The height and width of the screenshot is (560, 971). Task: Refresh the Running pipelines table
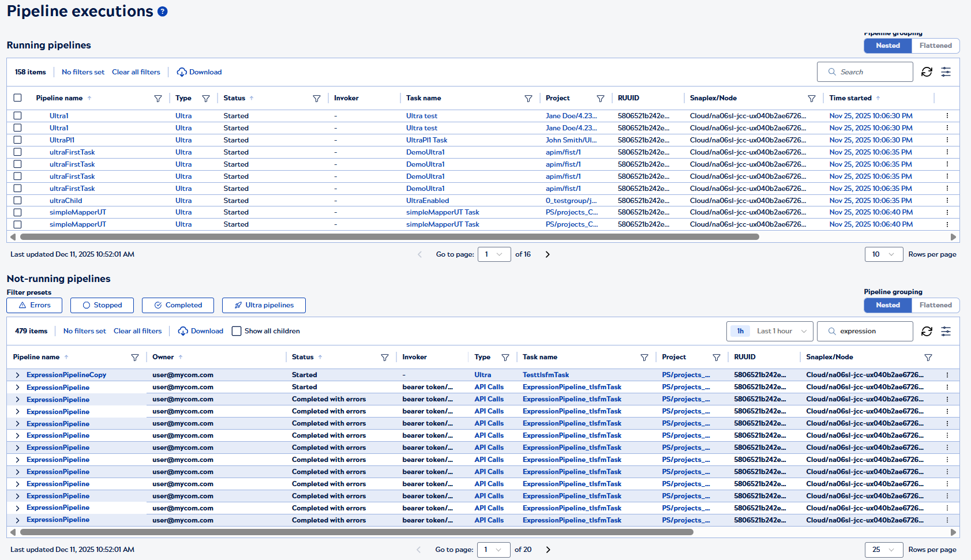927,72
